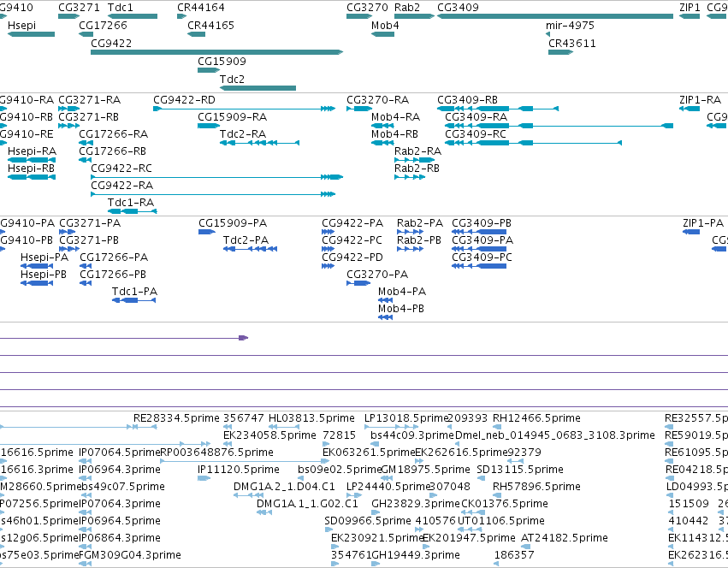The image size is (728, 568).
Task: Click the CG15909 gene label
Action: coord(222,62)
